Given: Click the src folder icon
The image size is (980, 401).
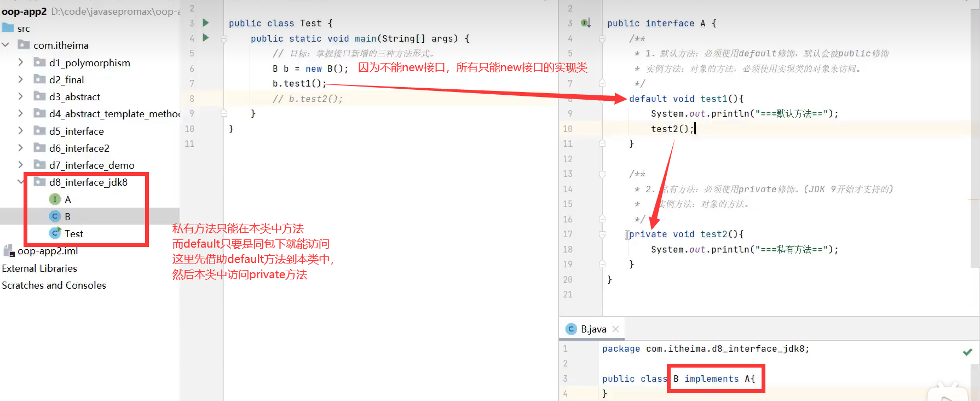Looking at the screenshot, I should [x=8, y=28].
